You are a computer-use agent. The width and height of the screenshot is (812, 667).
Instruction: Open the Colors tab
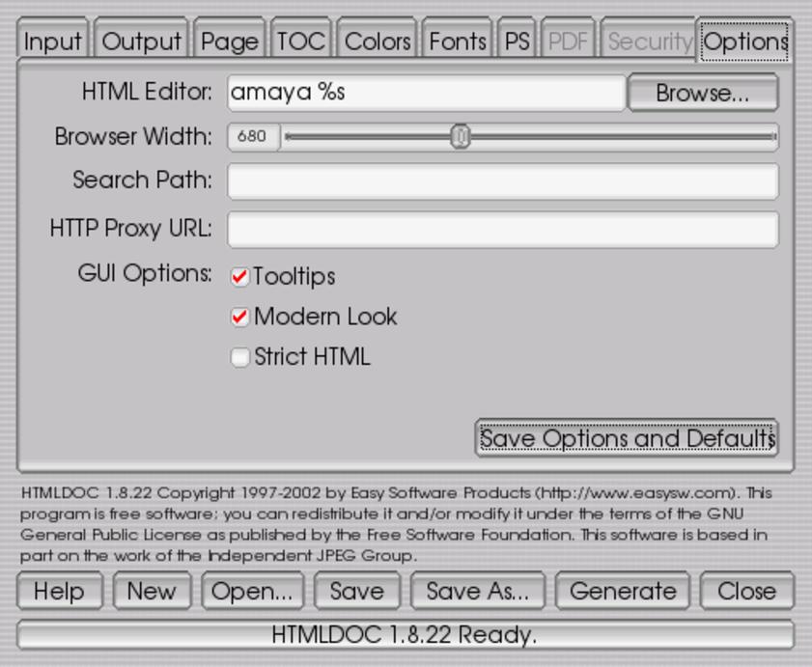(378, 42)
